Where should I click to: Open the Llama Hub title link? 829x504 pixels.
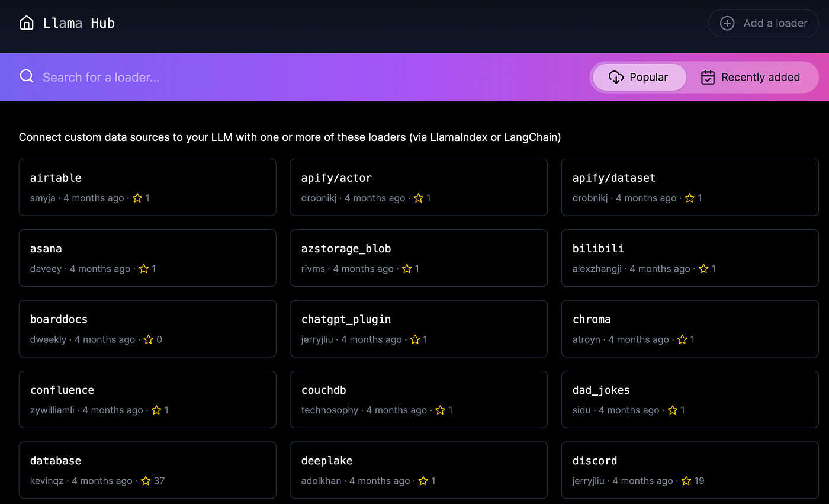(x=79, y=23)
